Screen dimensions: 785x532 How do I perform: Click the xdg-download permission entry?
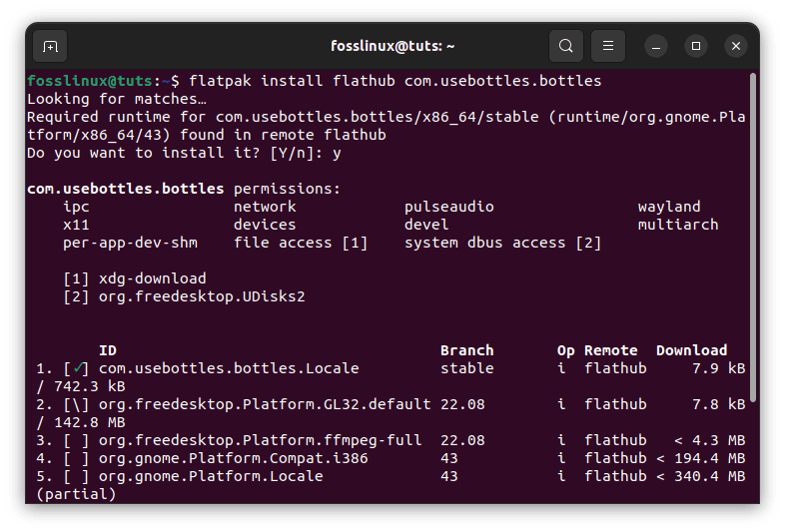pos(152,278)
